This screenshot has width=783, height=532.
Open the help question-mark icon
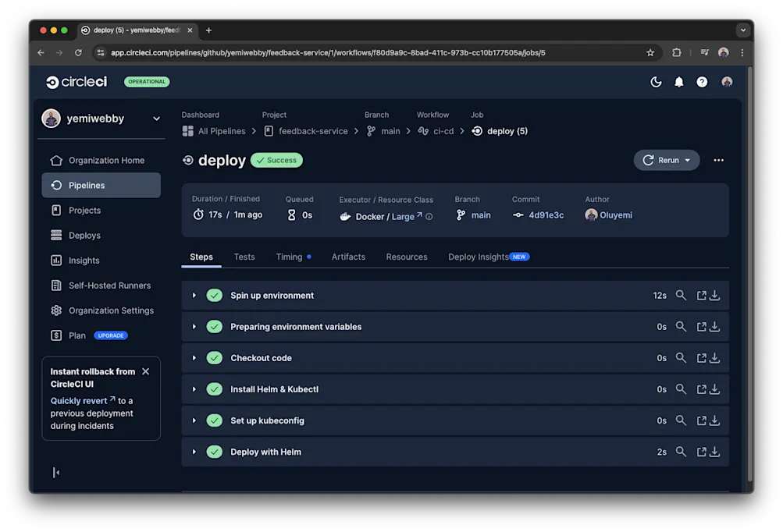point(701,81)
